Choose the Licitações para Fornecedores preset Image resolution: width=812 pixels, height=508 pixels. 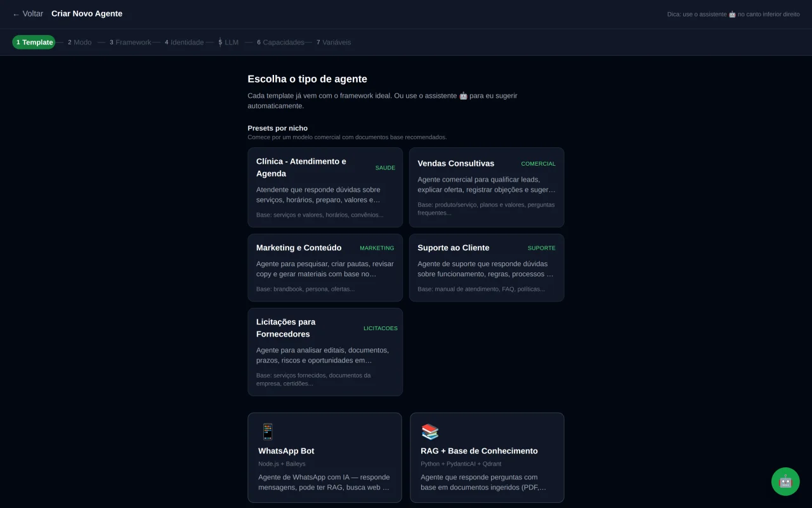[x=325, y=352]
